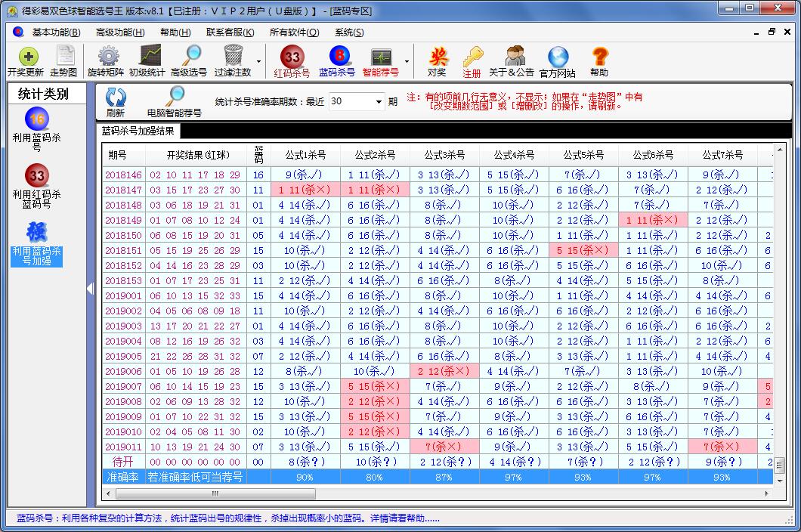Open the 最近期数 period count dropdown
The image size is (801, 532).
376,101
